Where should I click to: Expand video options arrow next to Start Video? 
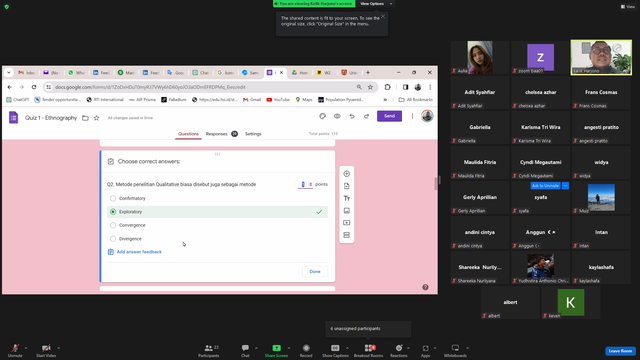(x=58, y=348)
